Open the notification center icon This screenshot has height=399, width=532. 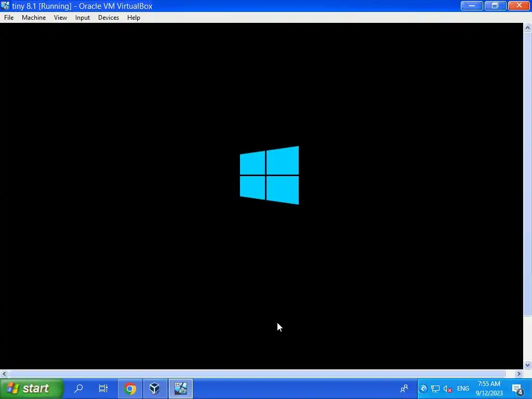point(518,389)
